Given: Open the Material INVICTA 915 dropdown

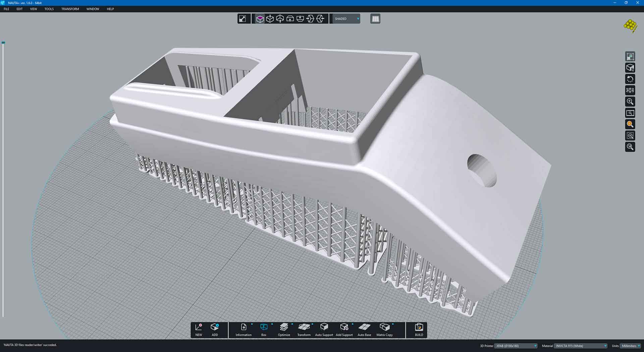Looking at the screenshot, I should (x=581, y=346).
